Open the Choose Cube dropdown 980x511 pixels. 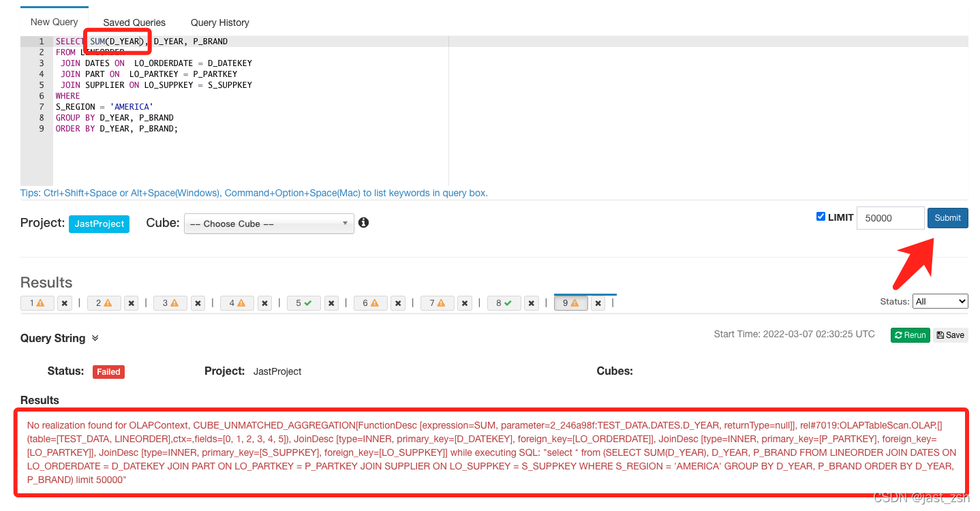[x=269, y=223]
